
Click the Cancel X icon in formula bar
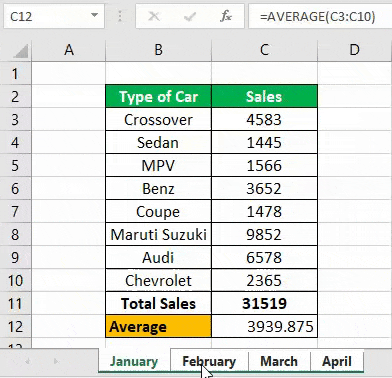154,16
